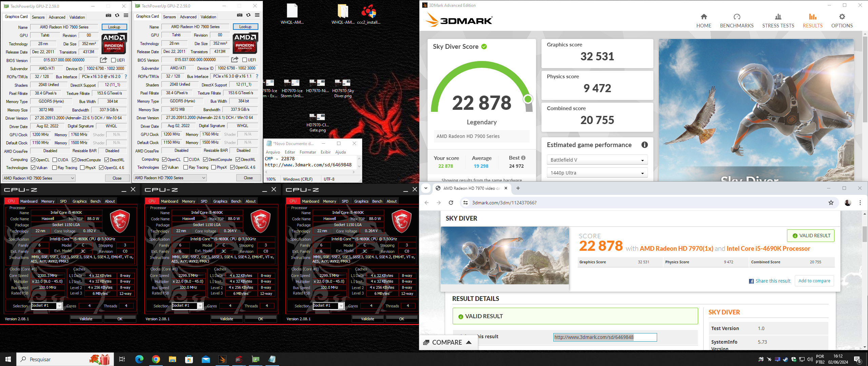Open 3DMark HOME section
The image size is (868, 366).
tap(704, 21)
